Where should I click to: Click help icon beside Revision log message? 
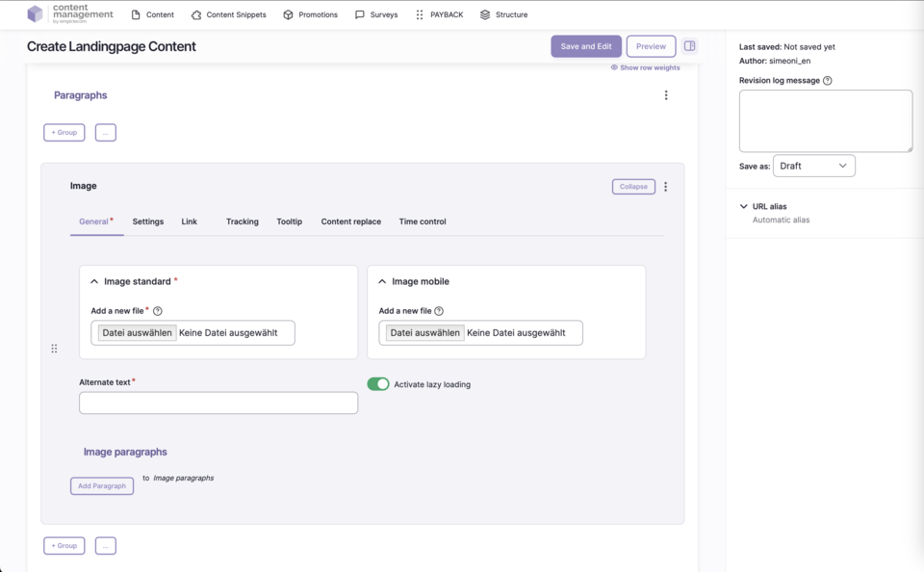(x=828, y=81)
